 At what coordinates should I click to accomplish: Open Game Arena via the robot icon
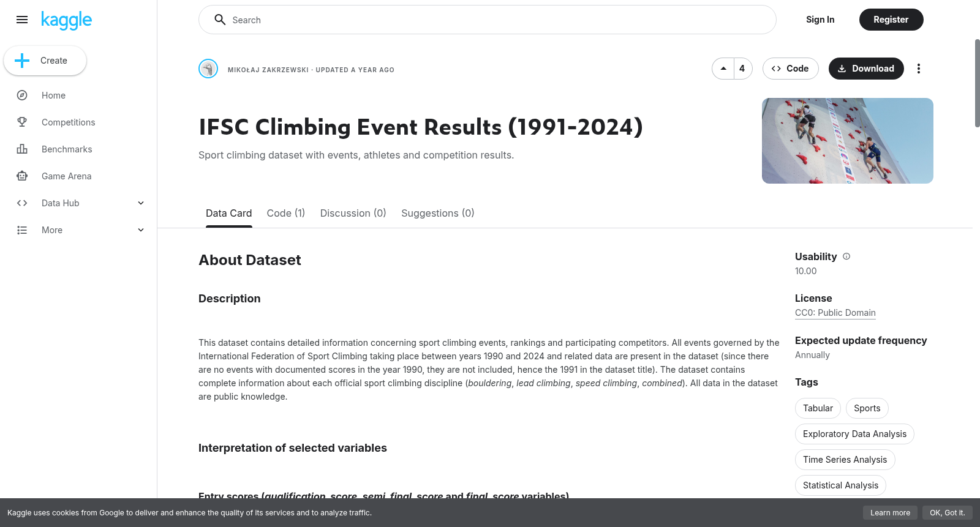coord(22,176)
